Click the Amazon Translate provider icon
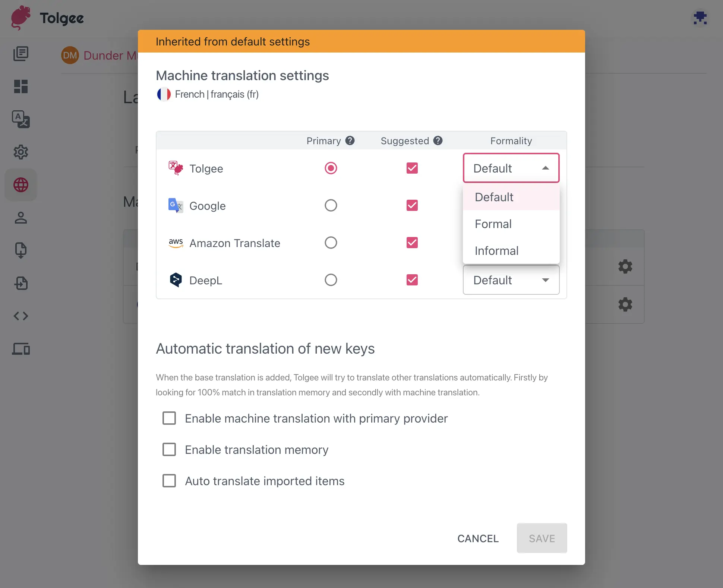The height and width of the screenshot is (588, 723). [176, 243]
